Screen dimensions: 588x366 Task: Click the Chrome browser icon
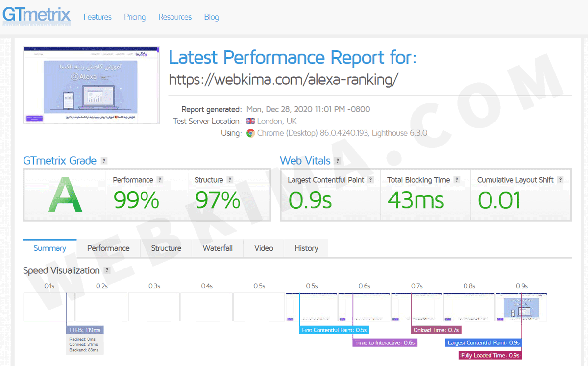[x=250, y=133]
